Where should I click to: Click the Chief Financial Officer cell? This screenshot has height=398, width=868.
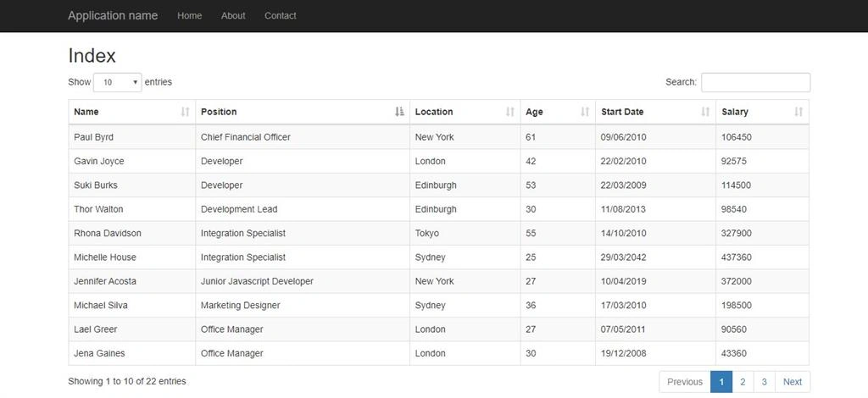(x=303, y=137)
